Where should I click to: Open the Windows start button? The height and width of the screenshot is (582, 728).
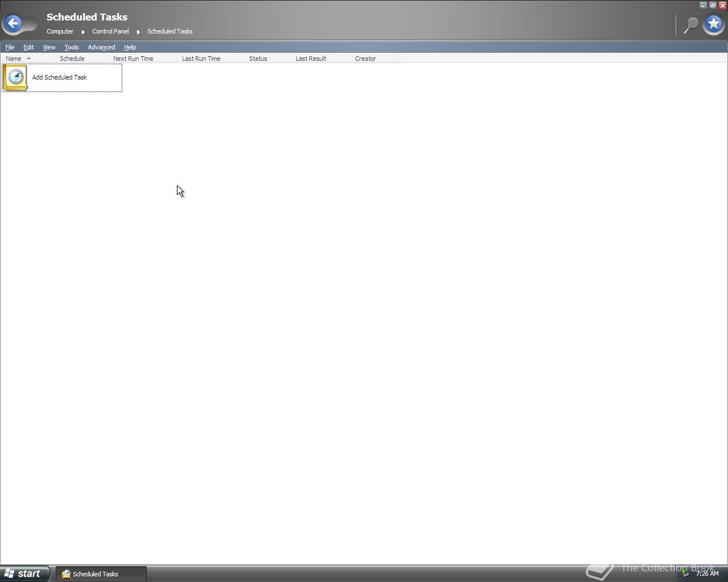(x=24, y=573)
